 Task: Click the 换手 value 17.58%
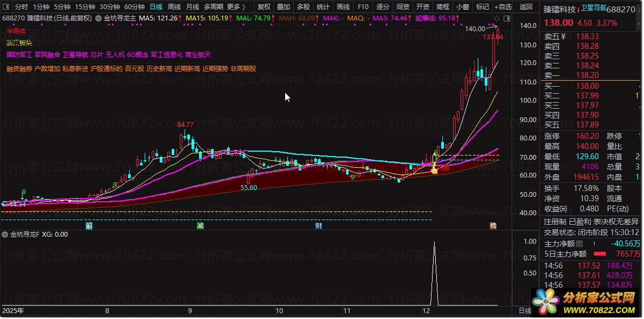click(x=585, y=188)
